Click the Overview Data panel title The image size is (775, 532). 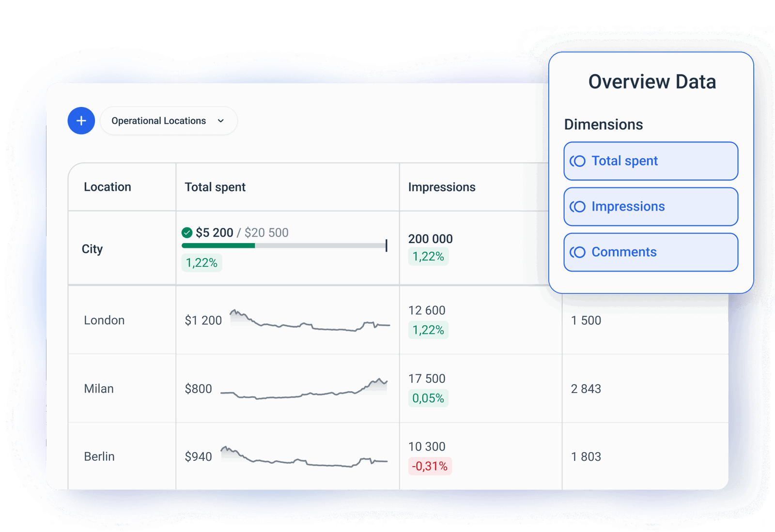coord(652,82)
